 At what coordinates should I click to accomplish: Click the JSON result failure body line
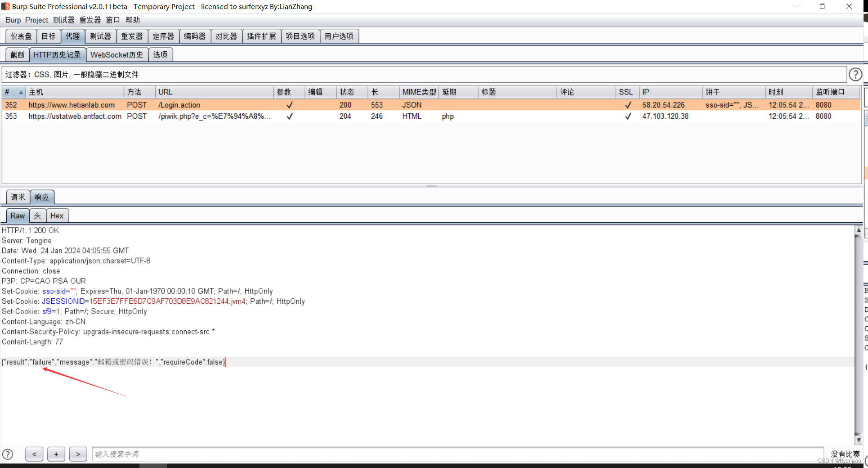point(113,362)
